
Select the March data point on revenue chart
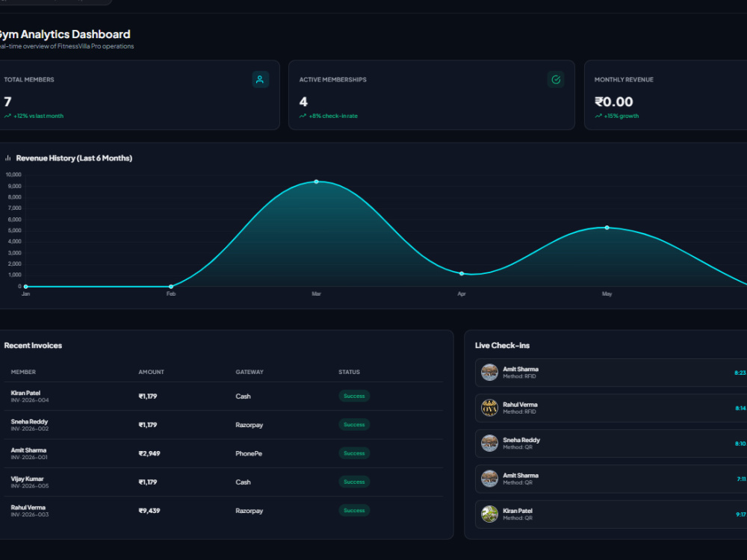point(316,182)
